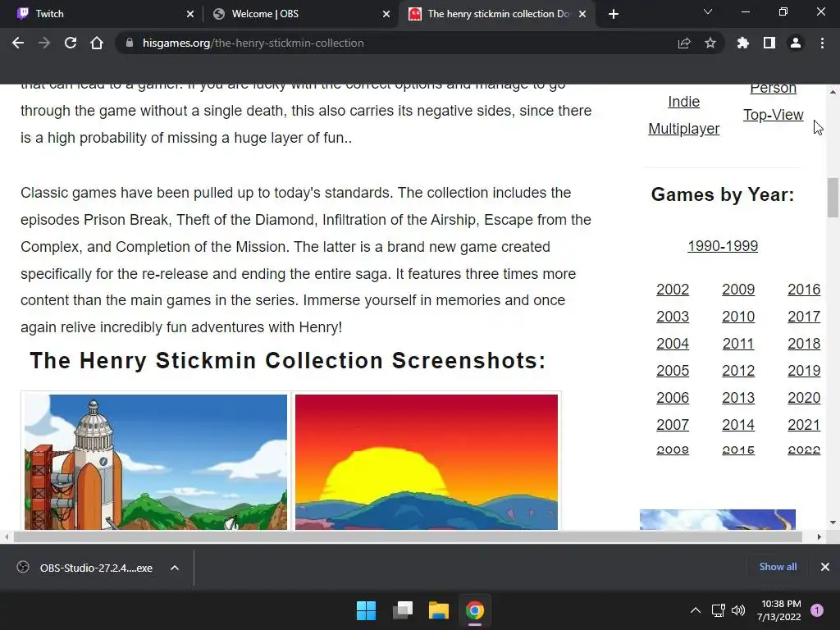The height and width of the screenshot is (630, 840).
Task: Open games from year 2005
Action: point(673,371)
